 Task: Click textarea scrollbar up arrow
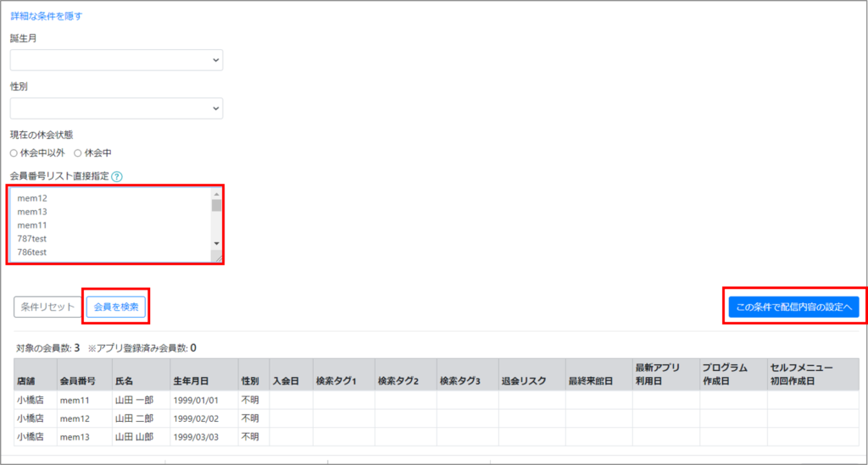[x=216, y=194]
